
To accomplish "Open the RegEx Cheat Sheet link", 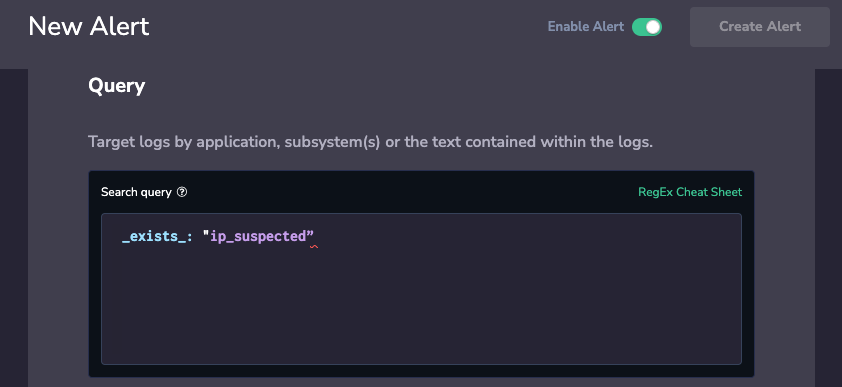I will click(x=690, y=192).
